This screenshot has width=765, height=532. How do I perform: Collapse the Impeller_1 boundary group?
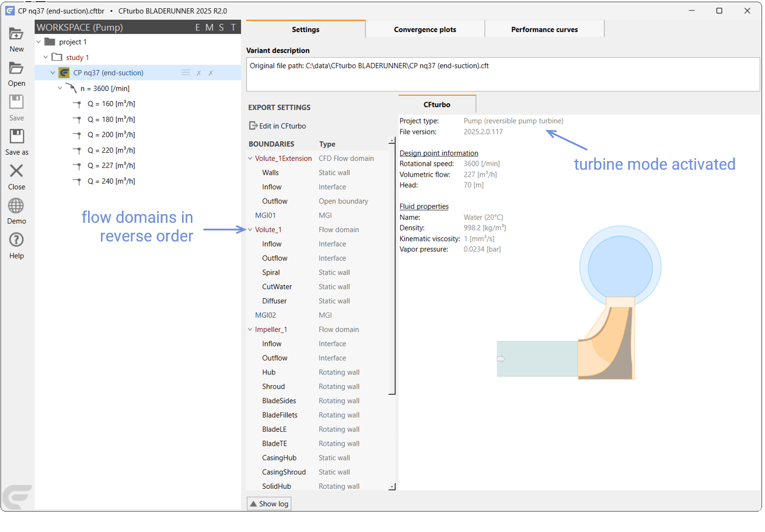click(x=250, y=330)
